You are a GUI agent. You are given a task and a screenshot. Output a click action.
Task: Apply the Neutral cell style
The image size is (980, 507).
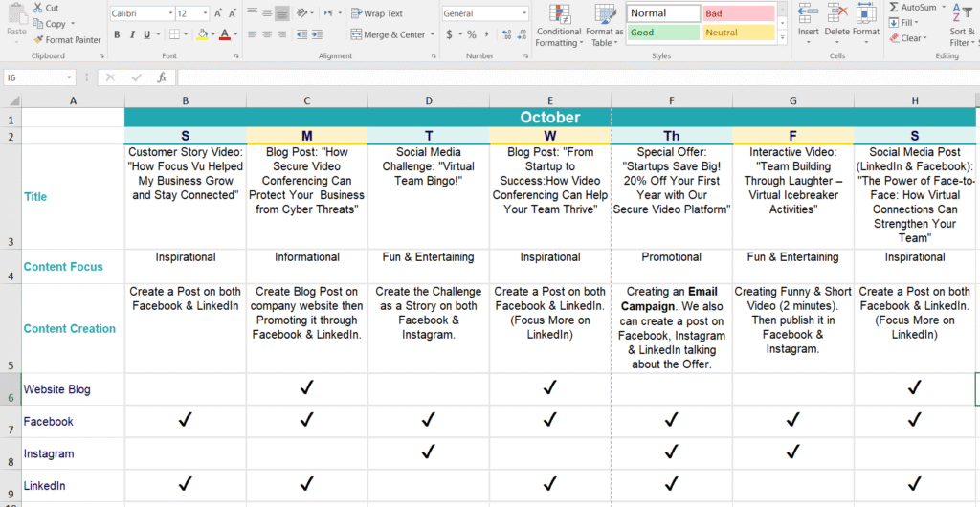click(x=739, y=33)
